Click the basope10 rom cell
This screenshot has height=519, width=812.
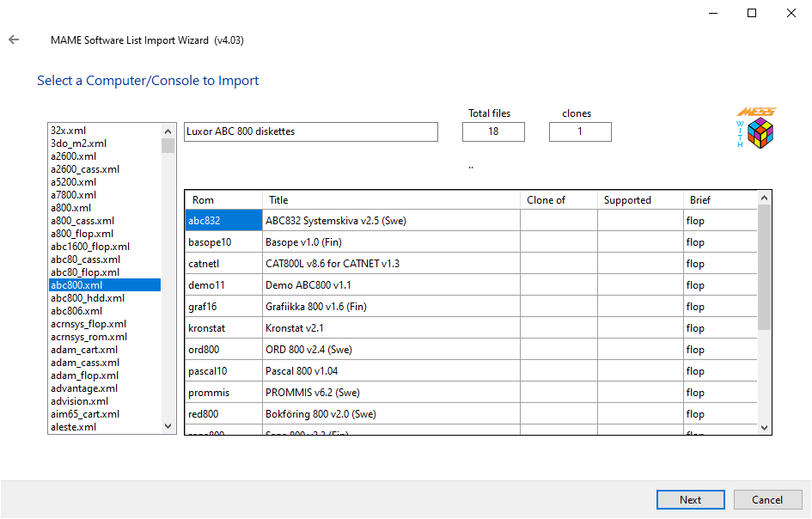[x=223, y=242]
